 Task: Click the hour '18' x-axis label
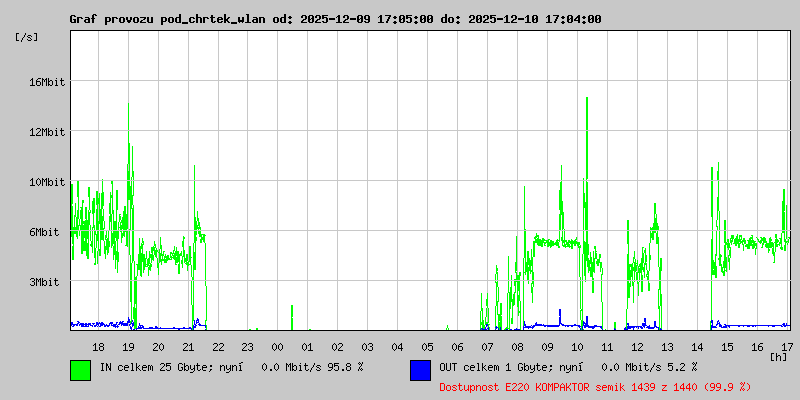tap(98, 347)
